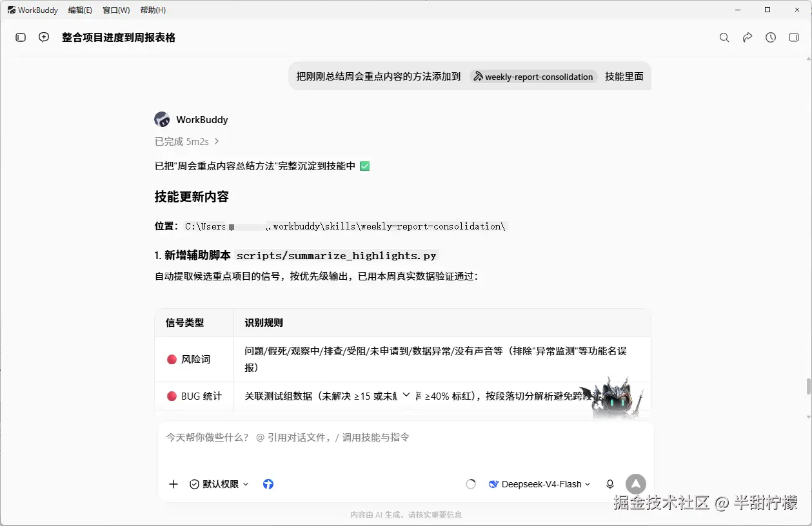Click the scroll-down chevron above the input box

pyautogui.click(x=406, y=394)
